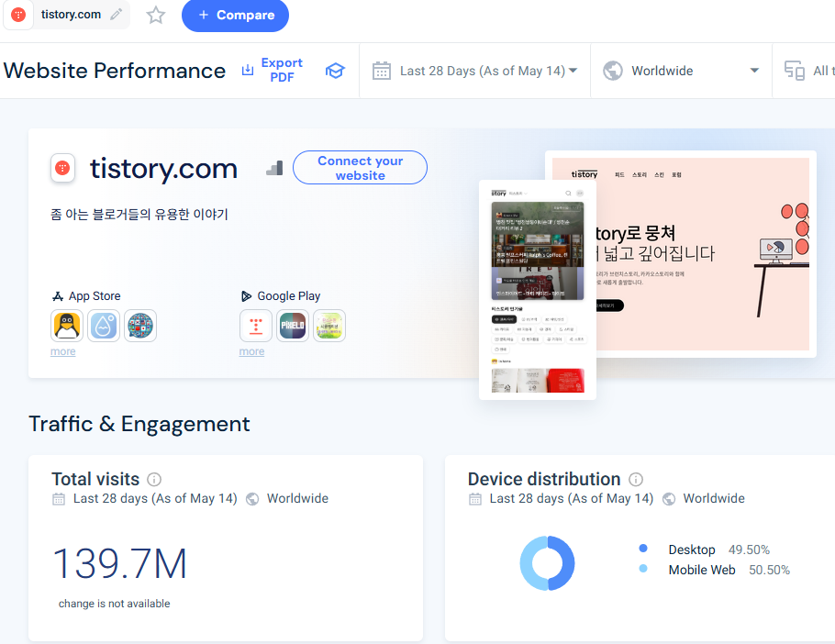Click the Compare button
Viewport: 835px width, 644px height.
click(x=236, y=15)
